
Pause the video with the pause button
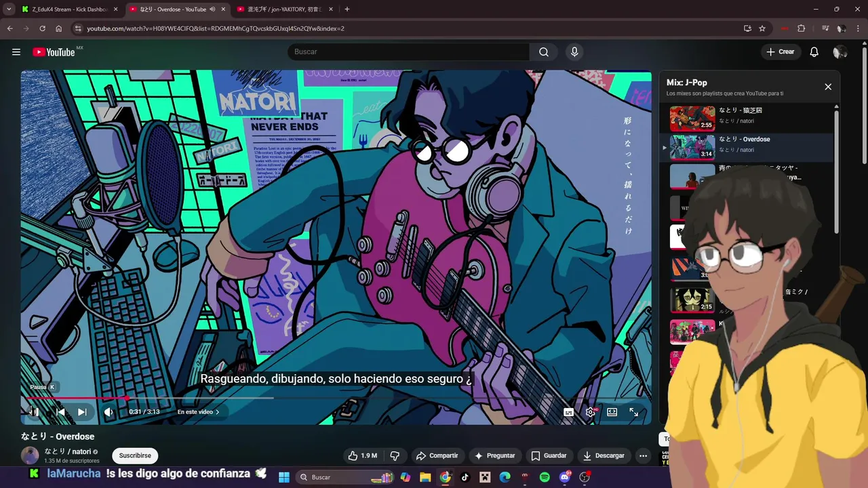tap(34, 412)
